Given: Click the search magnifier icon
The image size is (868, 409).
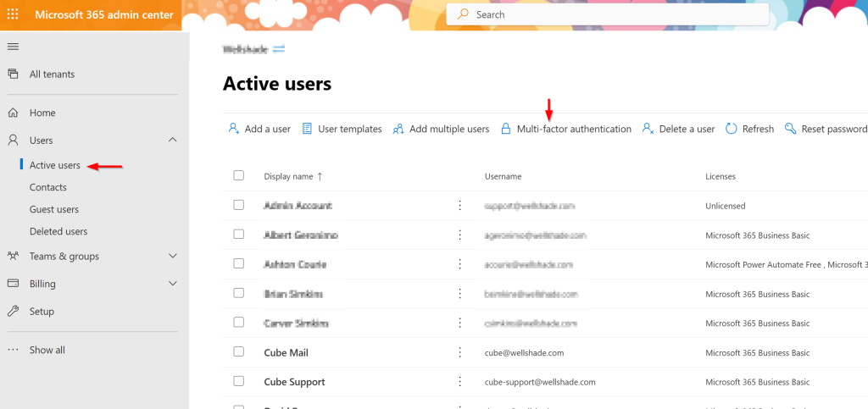Looking at the screenshot, I should (x=463, y=15).
